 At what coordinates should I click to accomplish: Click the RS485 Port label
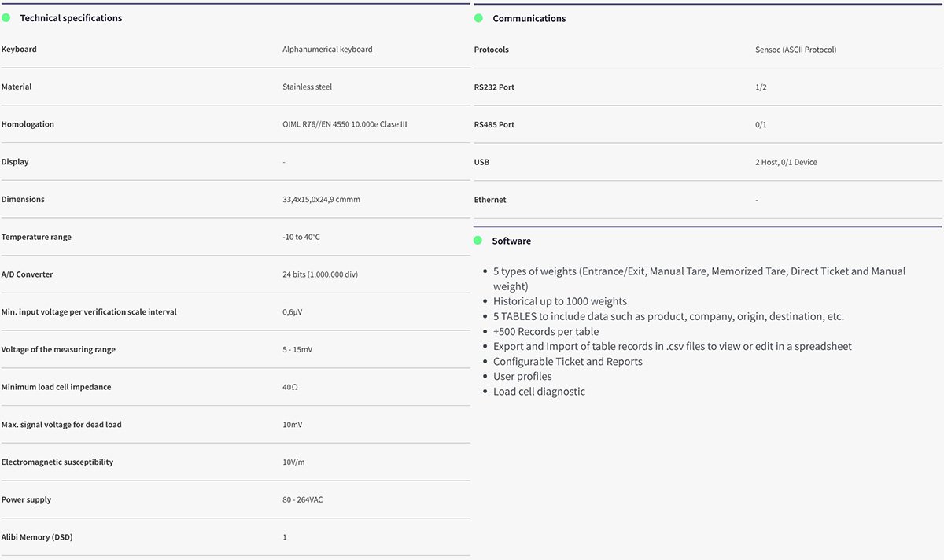click(494, 125)
